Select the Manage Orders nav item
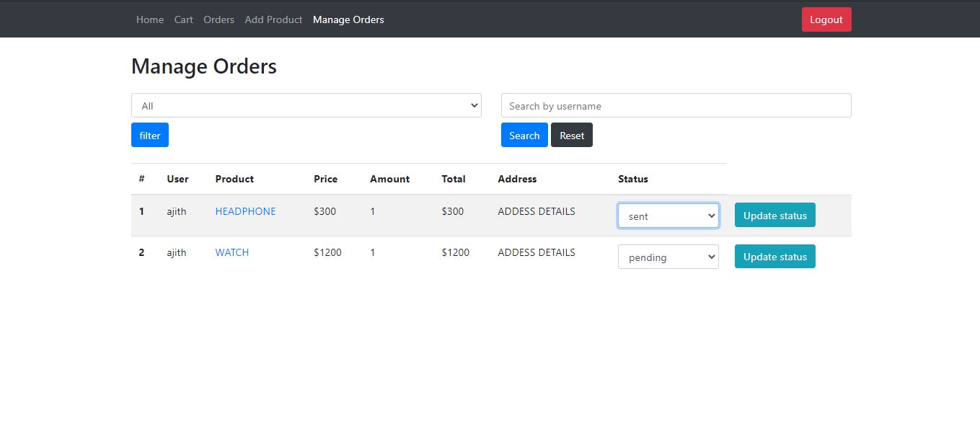980x447 pixels. (348, 19)
